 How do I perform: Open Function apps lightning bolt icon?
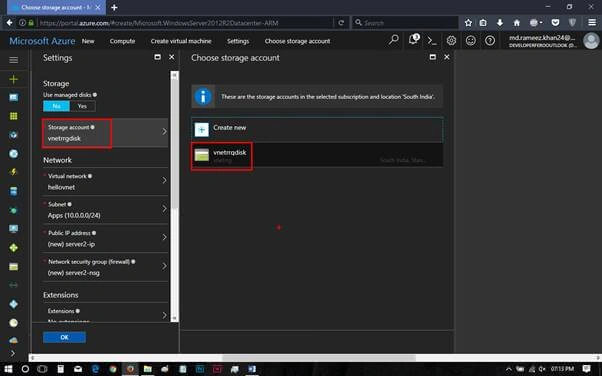(x=13, y=172)
